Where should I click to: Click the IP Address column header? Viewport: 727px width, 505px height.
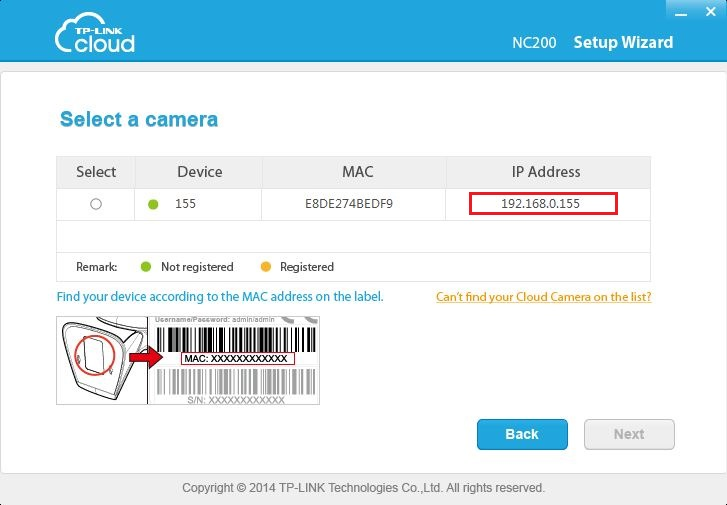[546, 172]
